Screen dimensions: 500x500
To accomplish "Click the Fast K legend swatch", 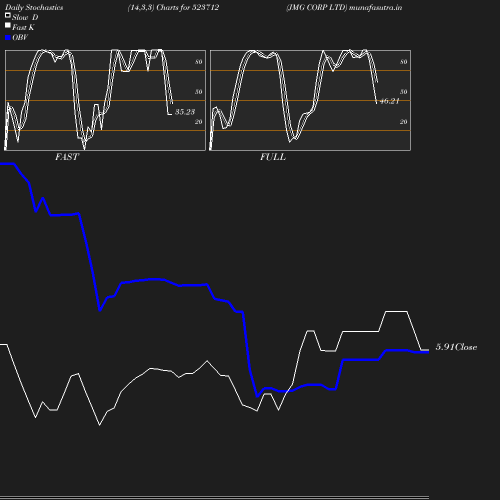I will coord(8,25).
